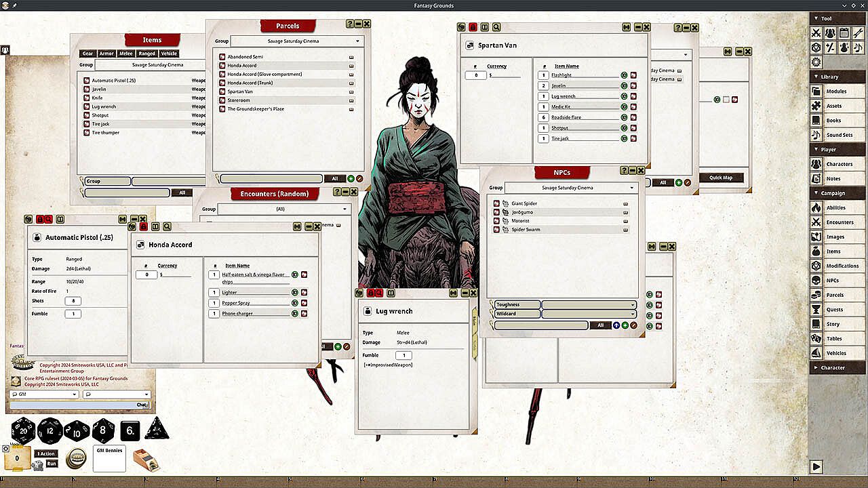The image size is (868, 488).
Task: Open the Modules library
Action: 835,91
